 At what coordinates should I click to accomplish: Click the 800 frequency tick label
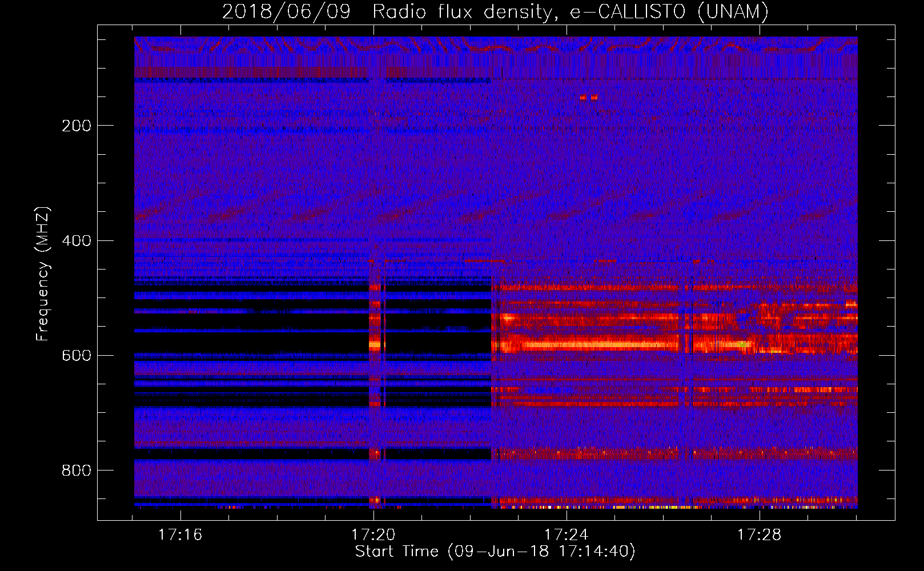pos(77,471)
